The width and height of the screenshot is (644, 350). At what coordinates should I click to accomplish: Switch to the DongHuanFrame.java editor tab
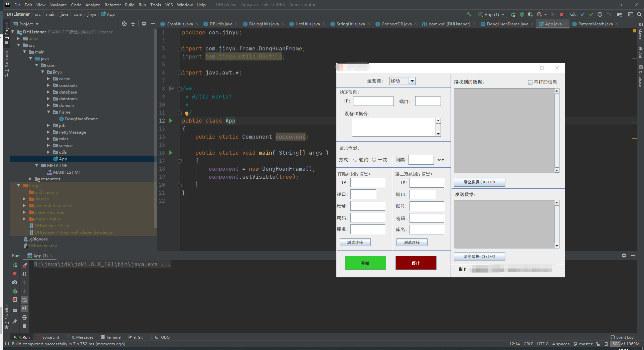507,24
